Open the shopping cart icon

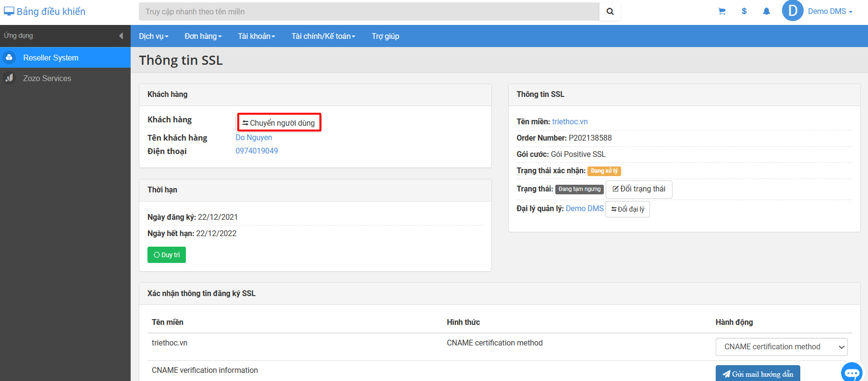721,12
